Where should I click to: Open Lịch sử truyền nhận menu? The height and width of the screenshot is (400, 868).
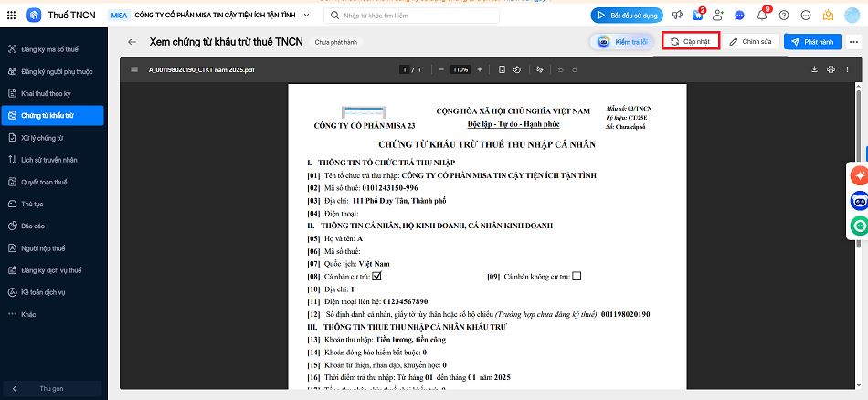[x=52, y=160]
